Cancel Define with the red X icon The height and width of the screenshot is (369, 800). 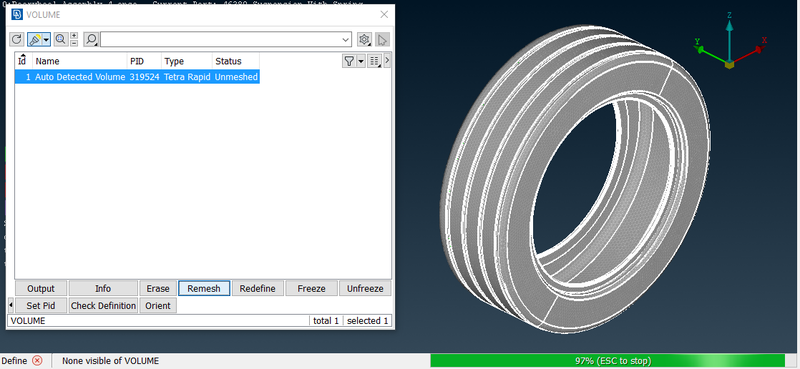tap(37, 361)
